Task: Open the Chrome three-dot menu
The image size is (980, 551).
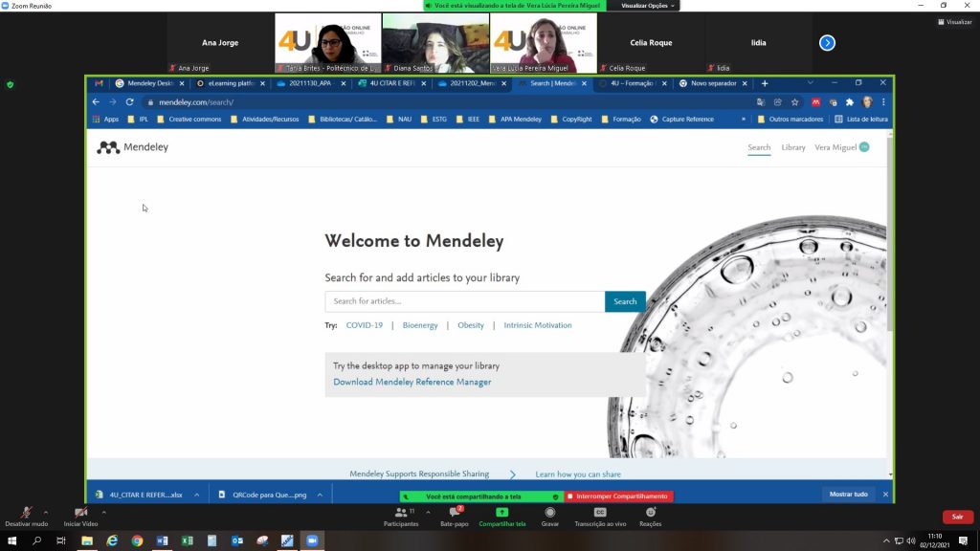Action: coord(883,101)
